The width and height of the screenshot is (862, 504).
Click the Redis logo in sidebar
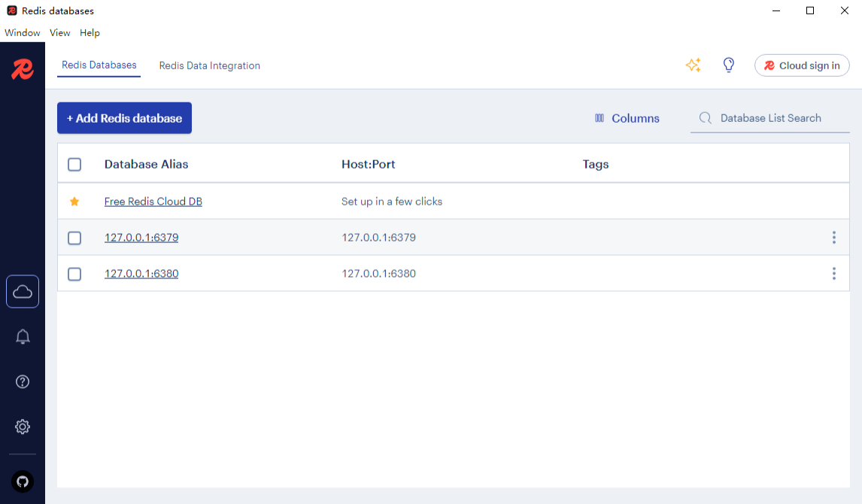pyautogui.click(x=23, y=70)
